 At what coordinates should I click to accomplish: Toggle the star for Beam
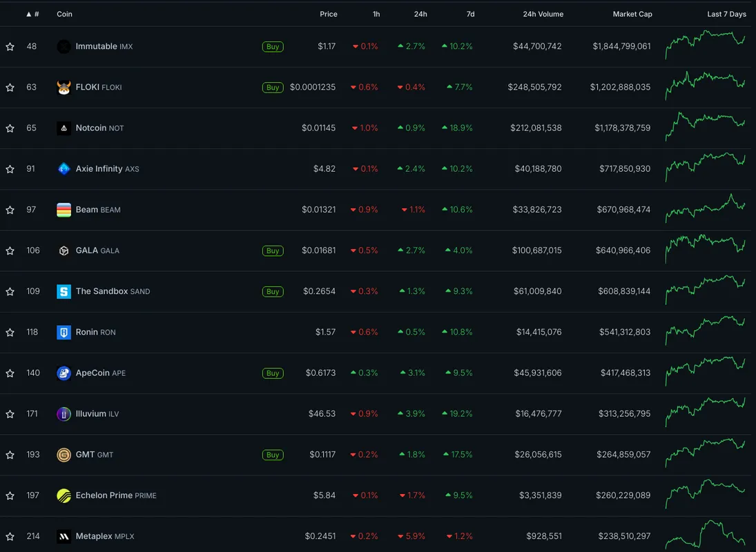click(10, 210)
